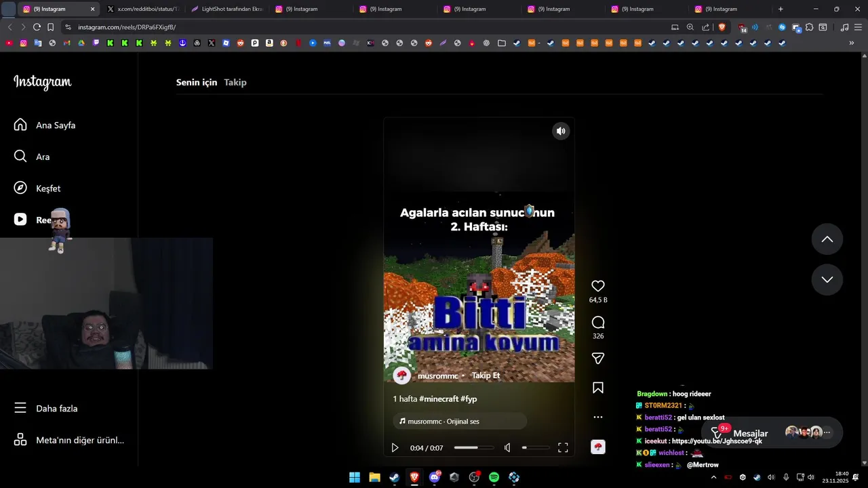Reload the page in the browser
This screenshot has width=868, height=488.
tap(37, 27)
